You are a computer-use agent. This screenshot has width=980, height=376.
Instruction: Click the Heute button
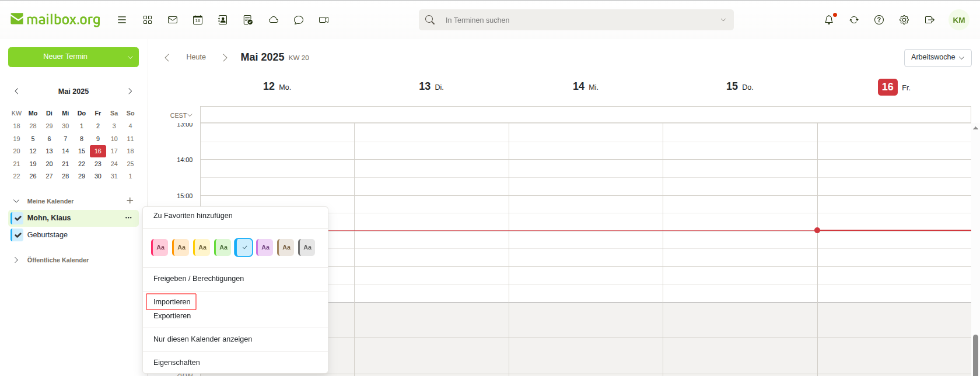click(196, 57)
